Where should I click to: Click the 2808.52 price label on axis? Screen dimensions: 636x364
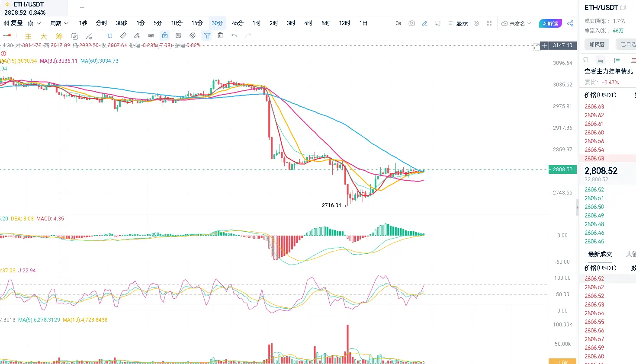562,169
